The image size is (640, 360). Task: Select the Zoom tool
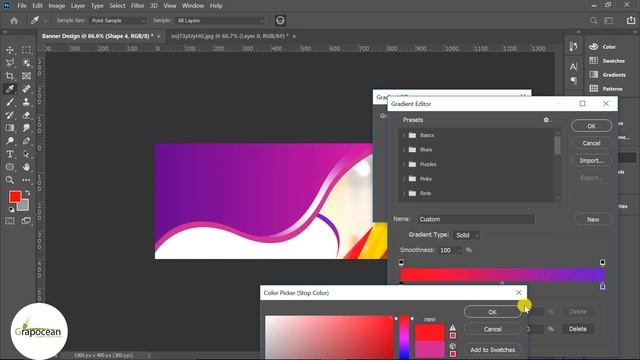[x=10, y=180]
